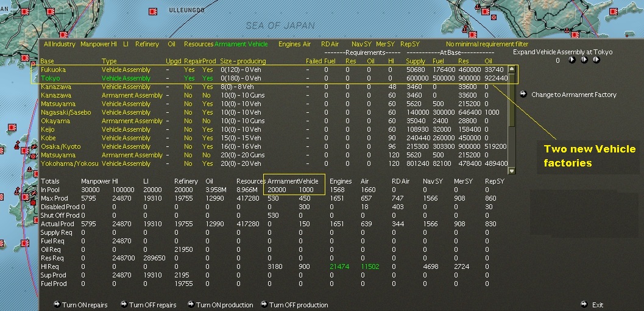
Task: Select the Nav SY filter
Action: [x=361, y=44]
